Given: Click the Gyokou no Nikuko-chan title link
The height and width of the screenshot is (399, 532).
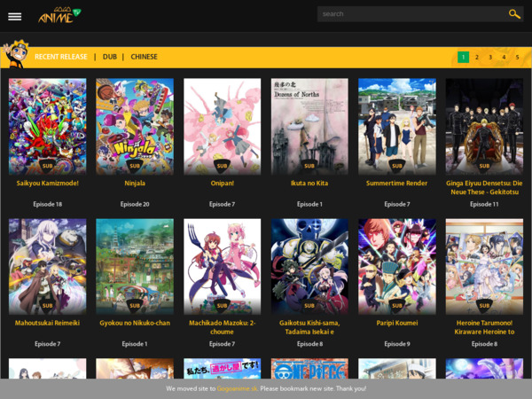Looking at the screenshot, I should [135, 323].
